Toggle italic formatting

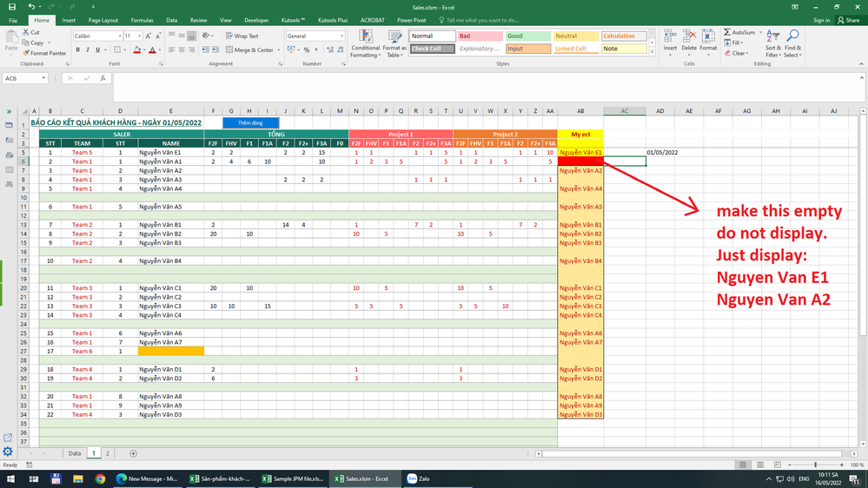pyautogui.click(x=88, y=49)
